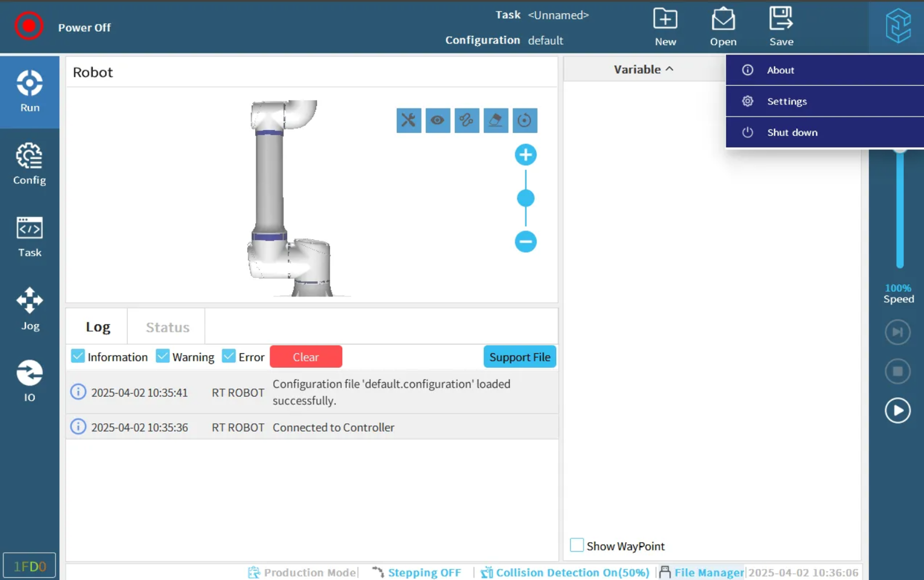
Task: Click the eraser icon in robot view toolbar
Action: click(x=495, y=121)
